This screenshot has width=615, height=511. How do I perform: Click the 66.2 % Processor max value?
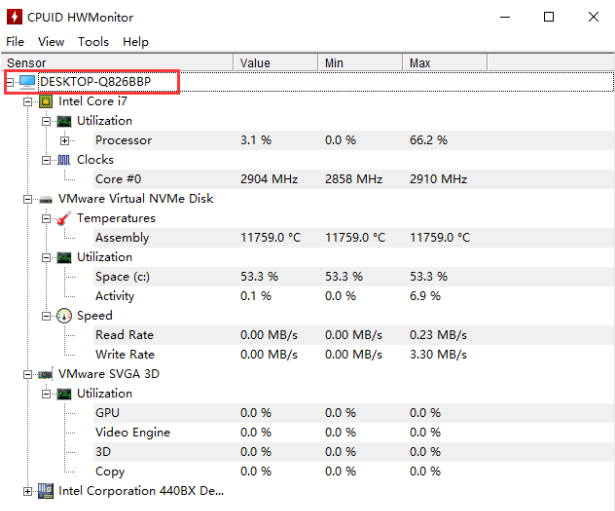(429, 140)
